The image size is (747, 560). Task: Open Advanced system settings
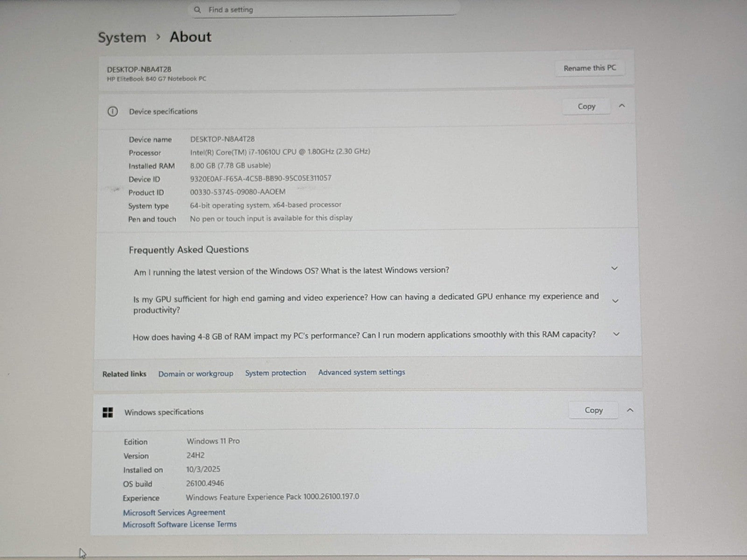point(361,372)
